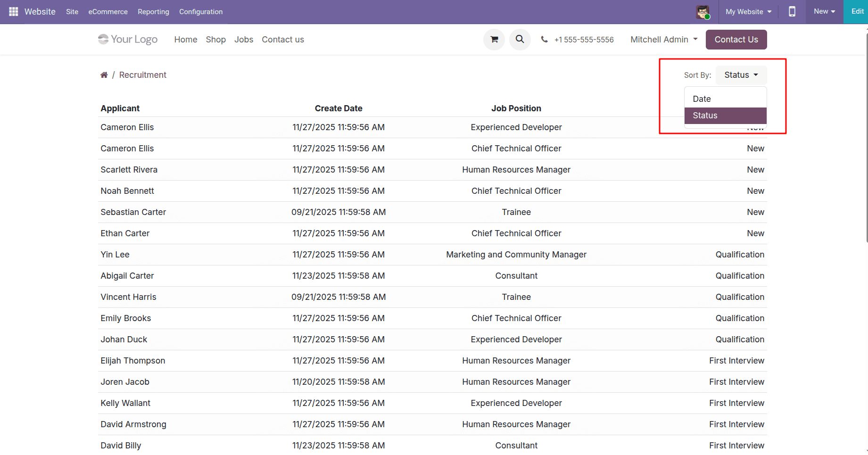The width and height of the screenshot is (868, 455).
Task: Open the eCommerce menu
Action: (x=107, y=12)
